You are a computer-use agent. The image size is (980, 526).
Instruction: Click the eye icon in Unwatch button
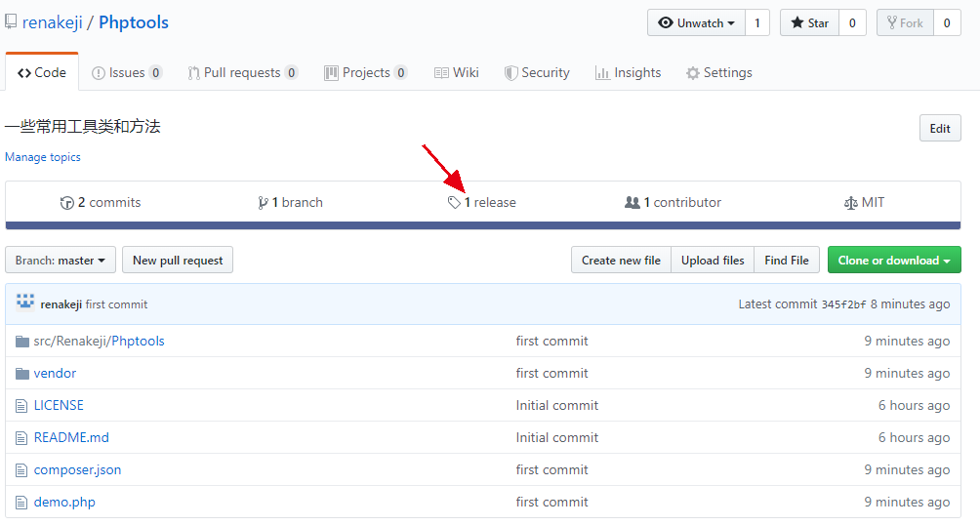click(666, 23)
